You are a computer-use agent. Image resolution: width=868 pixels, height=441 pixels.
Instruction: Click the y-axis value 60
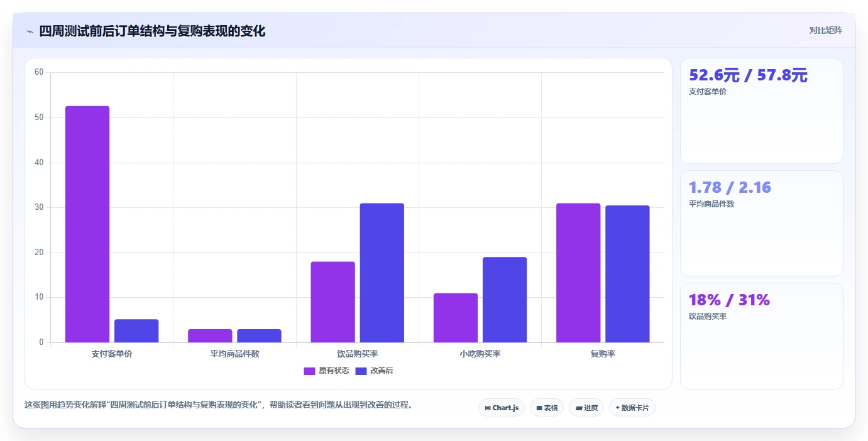pos(39,72)
